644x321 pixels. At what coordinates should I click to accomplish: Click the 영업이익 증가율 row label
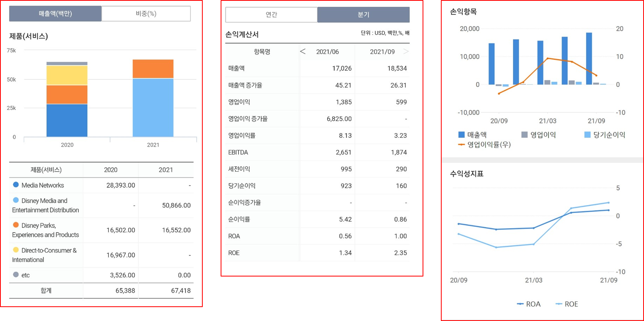pyautogui.click(x=248, y=118)
